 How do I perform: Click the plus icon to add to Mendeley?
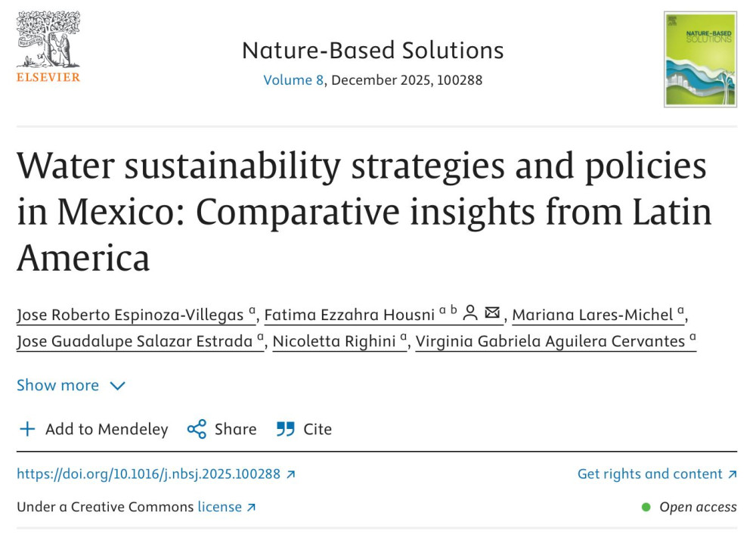(27, 429)
